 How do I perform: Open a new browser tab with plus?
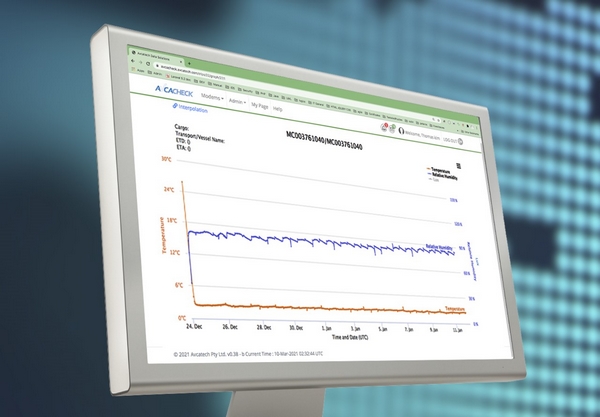point(189,64)
